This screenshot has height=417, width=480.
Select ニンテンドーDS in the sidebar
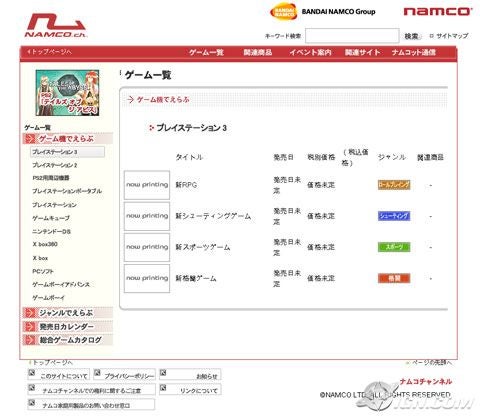point(51,231)
